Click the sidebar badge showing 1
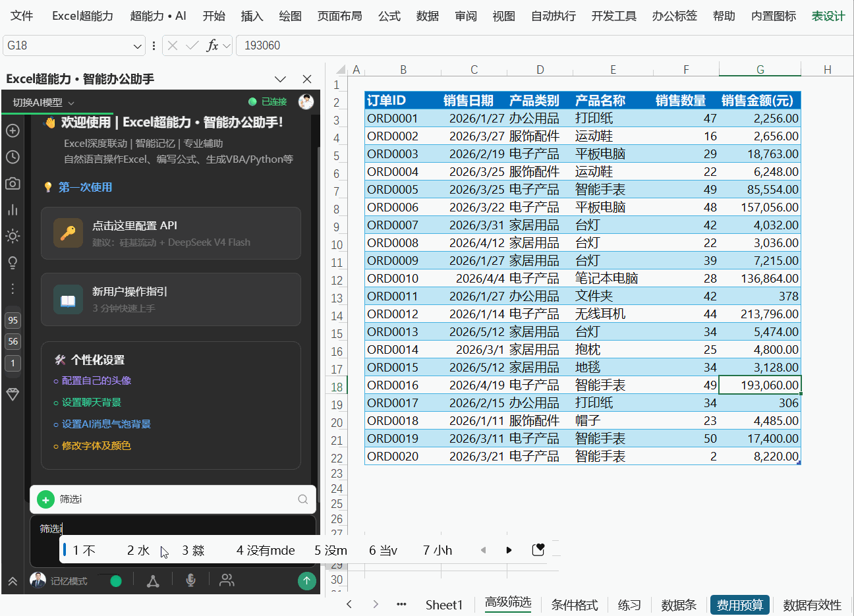This screenshot has width=854, height=616. click(13, 363)
